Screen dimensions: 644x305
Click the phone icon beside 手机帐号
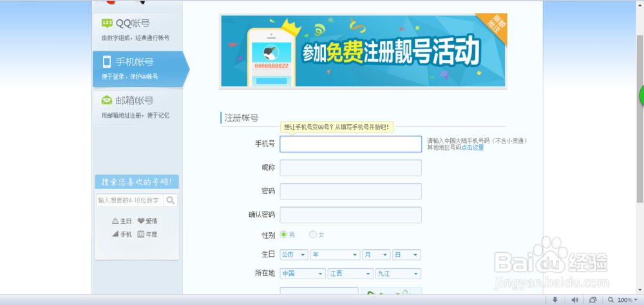(x=107, y=62)
